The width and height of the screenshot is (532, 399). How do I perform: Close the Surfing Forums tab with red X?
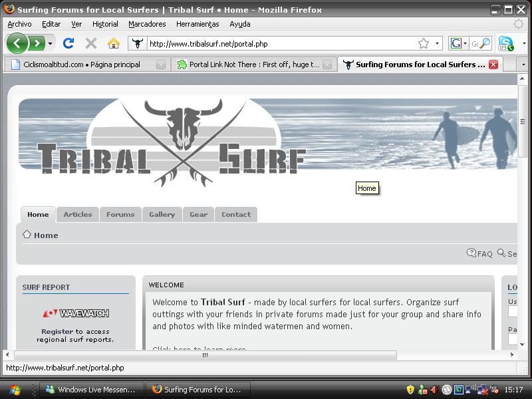(x=493, y=65)
